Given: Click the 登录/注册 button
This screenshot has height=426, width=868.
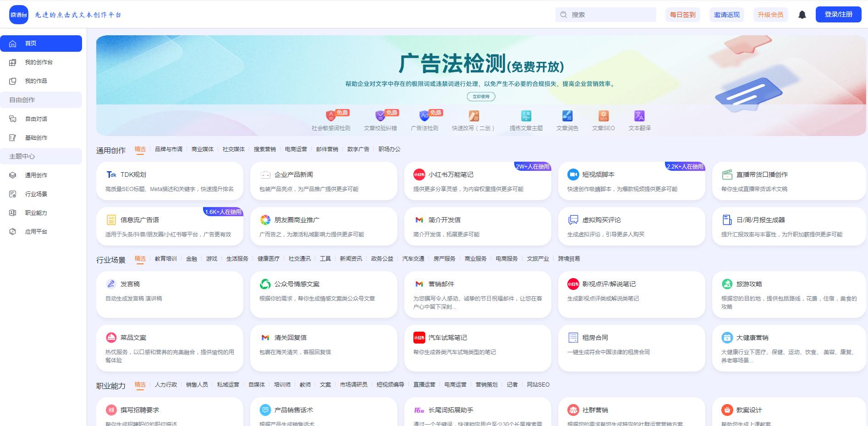Looking at the screenshot, I should coord(839,15).
